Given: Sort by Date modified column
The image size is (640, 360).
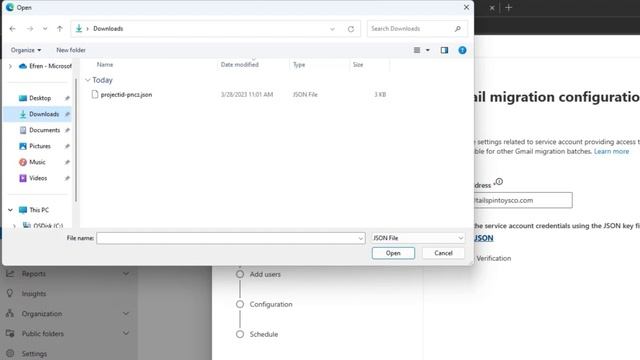Looking at the screenshot, I should pyautogui.click(x=240, y=64).
